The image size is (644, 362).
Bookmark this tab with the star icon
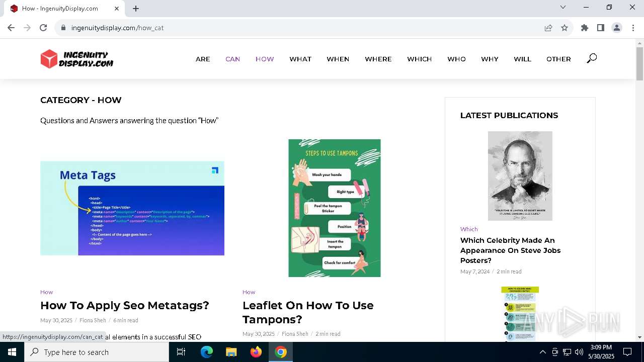[x=565, y=28]
